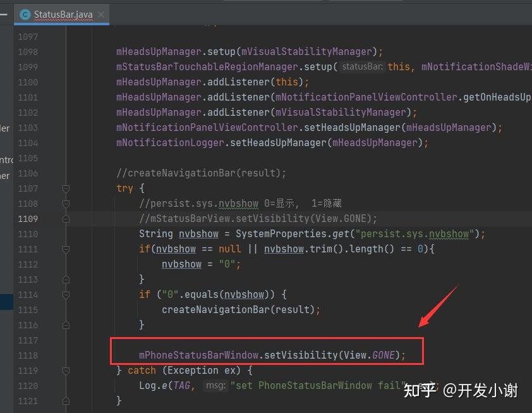The image size is (532, 413).
Task: Click the fold marker next to the nvbshow comment line
Action: coord(66,203)
